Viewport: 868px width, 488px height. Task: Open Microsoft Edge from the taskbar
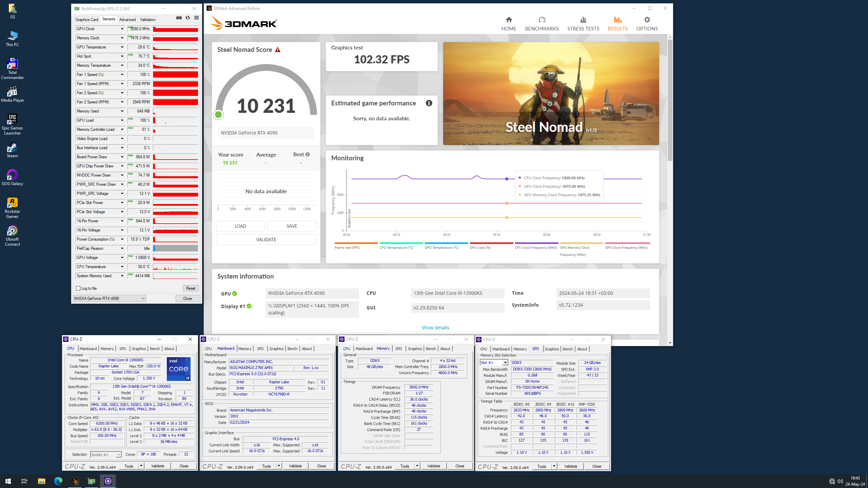[58, 481]
